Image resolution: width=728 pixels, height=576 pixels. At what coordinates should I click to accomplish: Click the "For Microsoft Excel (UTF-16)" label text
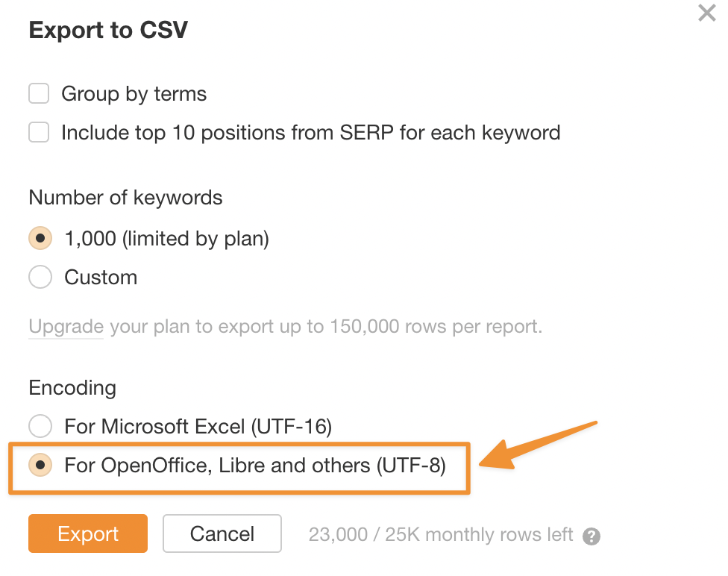198,427
